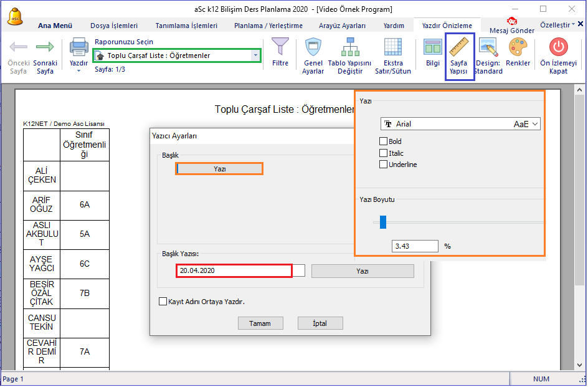This screenshot has width=588, height=387.
Task: Click the aSc bell application logo
Action: [x=15, y=17]
